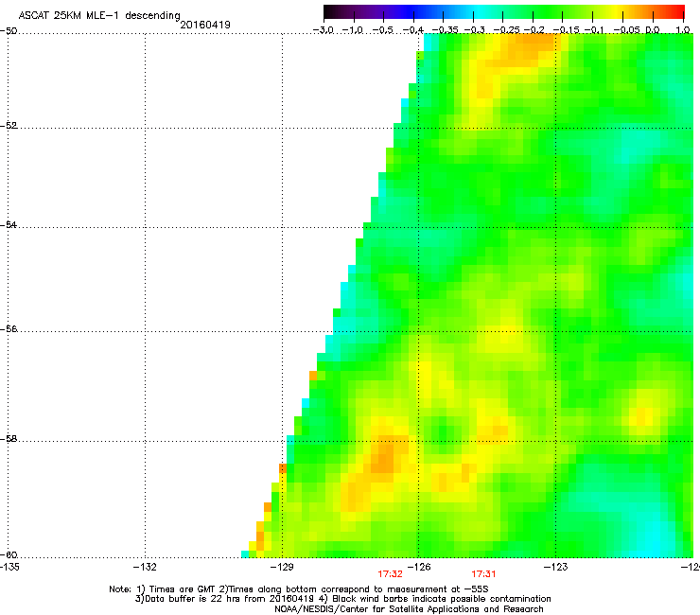Viewport: 700px width, 615px height.
Task: Click the 0.0 color scale label
Action: tap(653, 30)
